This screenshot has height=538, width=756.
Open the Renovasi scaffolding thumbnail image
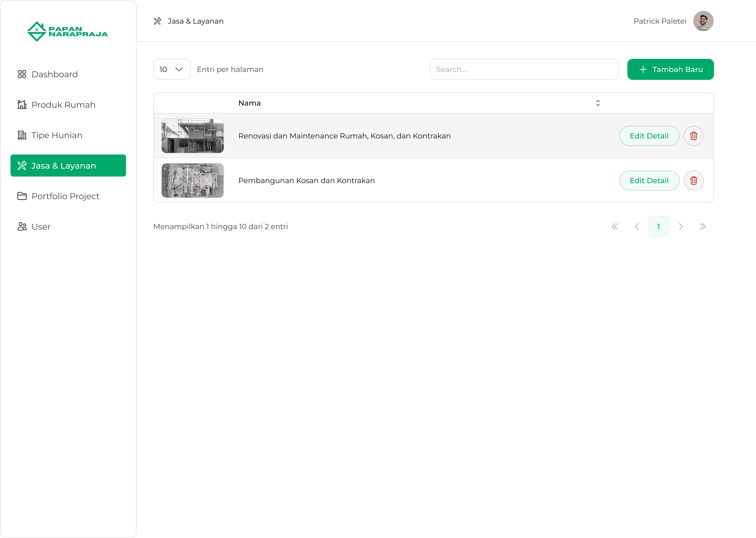click(x=193, y=136)
